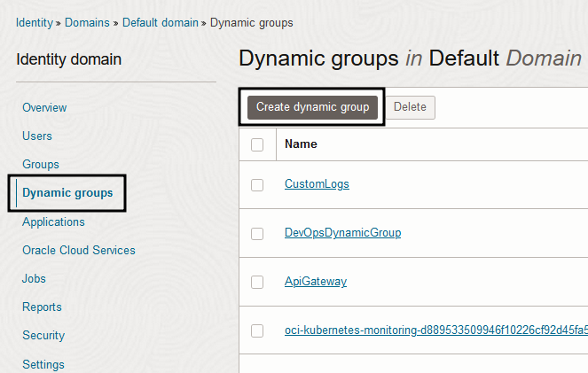Navigate to Domains breadcrumb link
Viewport: 588px width, 373px height.
pyautogui.click(x=86, y=22)
